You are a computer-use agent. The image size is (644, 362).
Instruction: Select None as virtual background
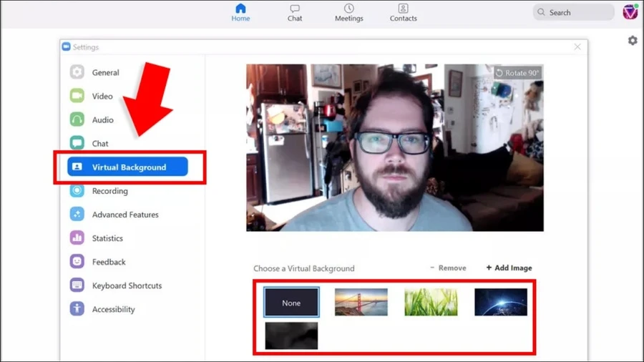click(291, 303)
